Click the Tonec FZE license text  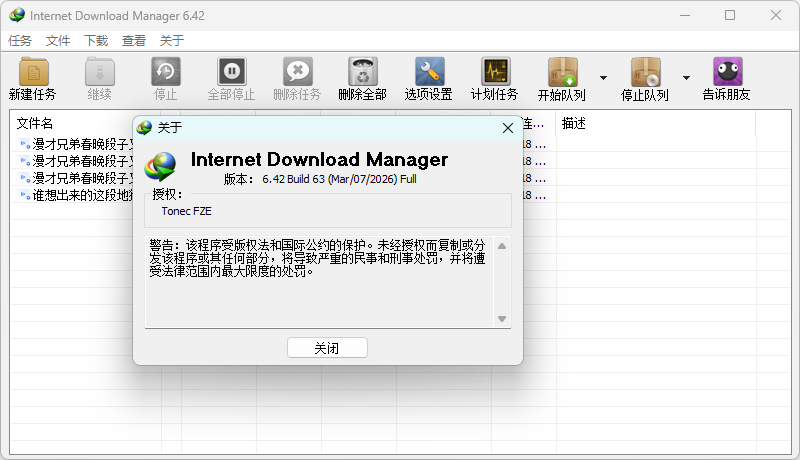click(x=187, y=211)
